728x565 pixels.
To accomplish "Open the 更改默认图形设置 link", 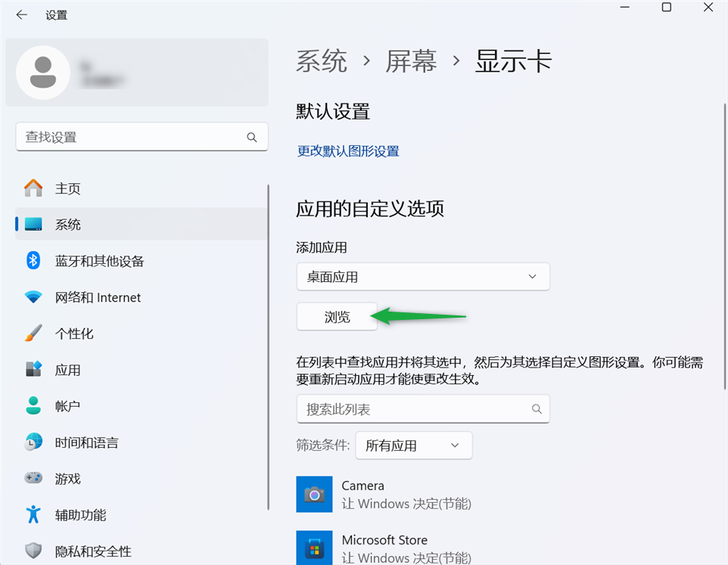I will click(348, 151).
